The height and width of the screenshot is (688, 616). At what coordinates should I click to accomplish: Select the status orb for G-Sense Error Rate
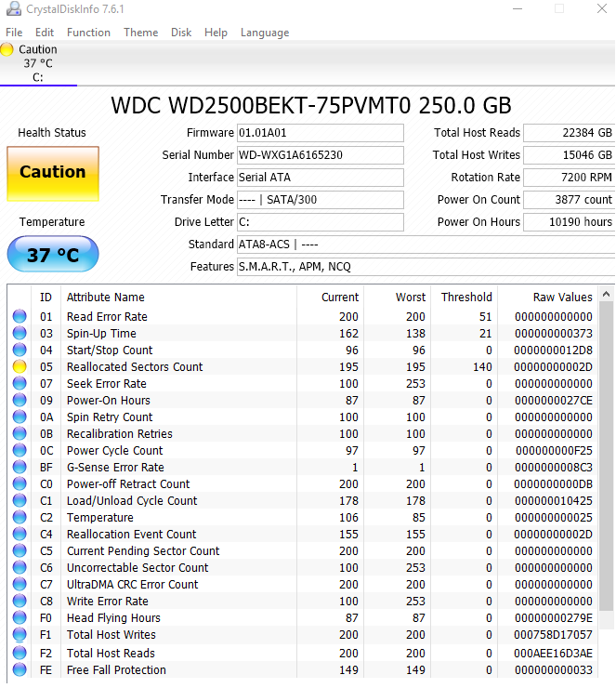(20, 467)
